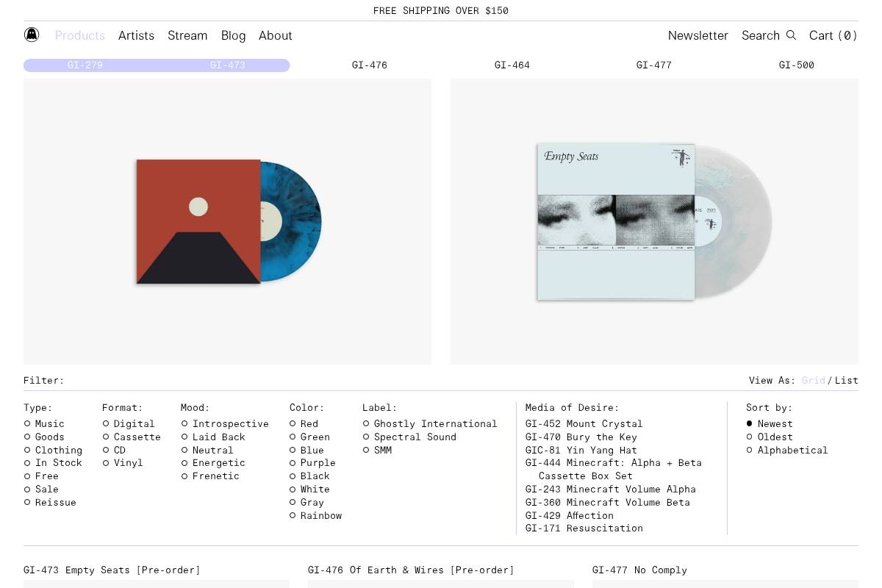Select Vinyl format filter
The image size is (882, 588).
(x=123, y=463)
